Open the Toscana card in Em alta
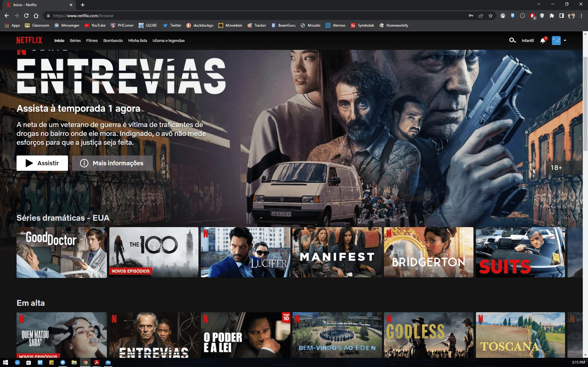This screenshot has height=367, width=588. tap(520, 335)
